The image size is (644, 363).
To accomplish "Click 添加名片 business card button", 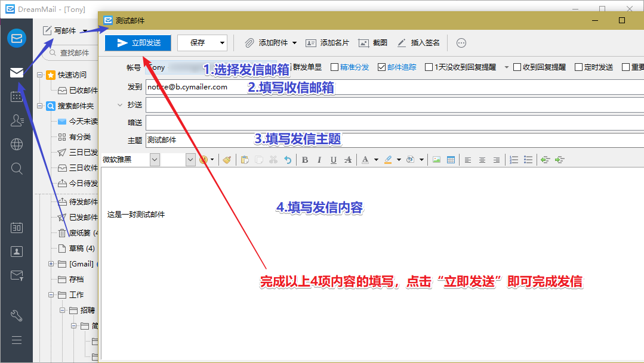I will click(327, 43).
